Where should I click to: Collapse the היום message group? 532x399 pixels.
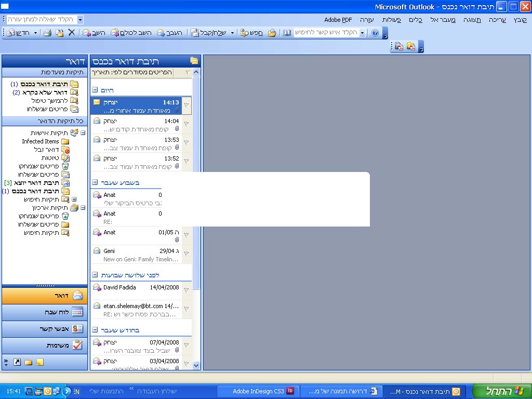95,90
